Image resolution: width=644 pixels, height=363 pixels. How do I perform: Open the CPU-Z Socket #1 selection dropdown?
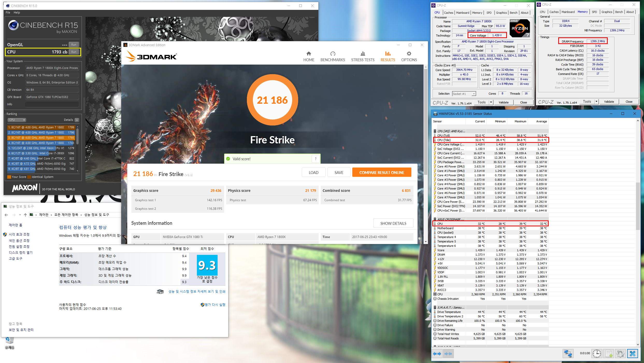pos(464,94)
